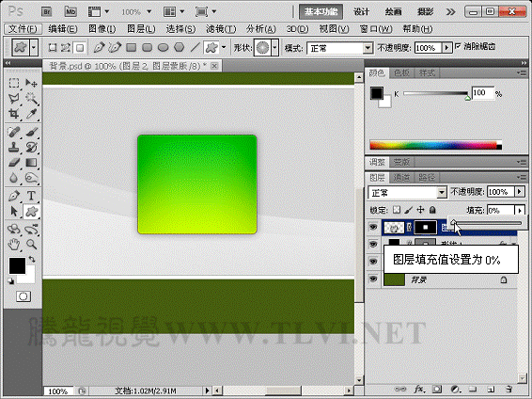Toggle lock transparent pixels
The image size is (532, 399).
point(397,210)
